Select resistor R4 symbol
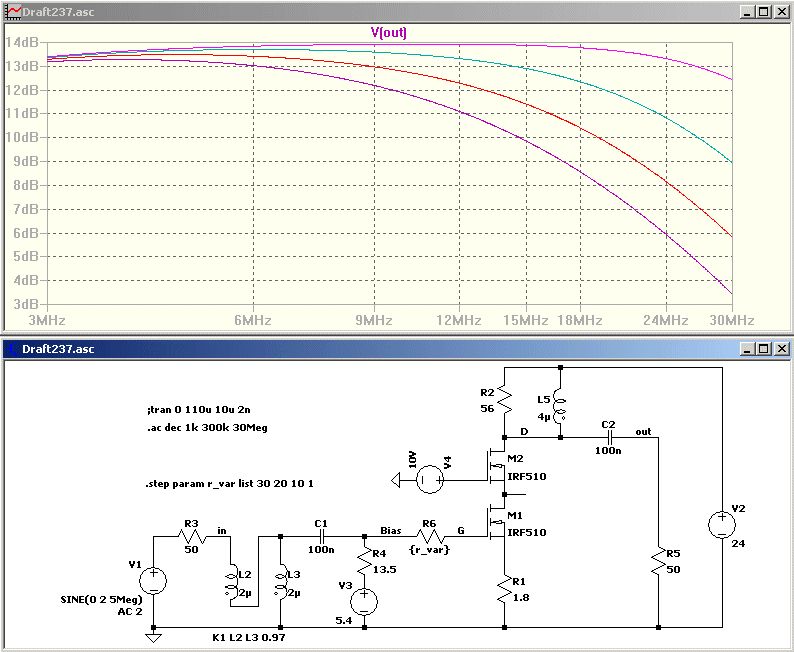The width and height of the screenshot is (794, 652). click(x=364, y=562)
